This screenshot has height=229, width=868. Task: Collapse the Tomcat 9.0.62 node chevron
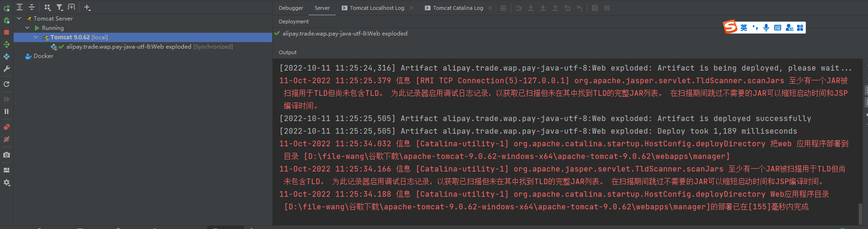coord(36,37)
